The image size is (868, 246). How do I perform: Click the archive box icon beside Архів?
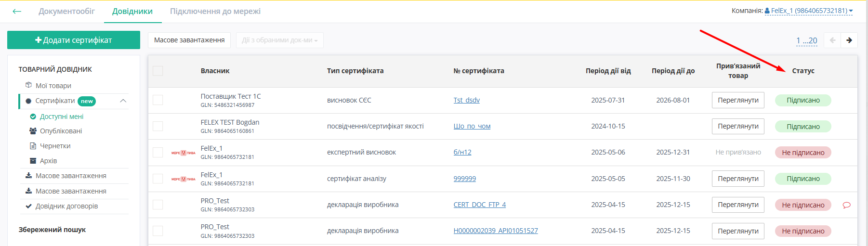tap(33, 161)
